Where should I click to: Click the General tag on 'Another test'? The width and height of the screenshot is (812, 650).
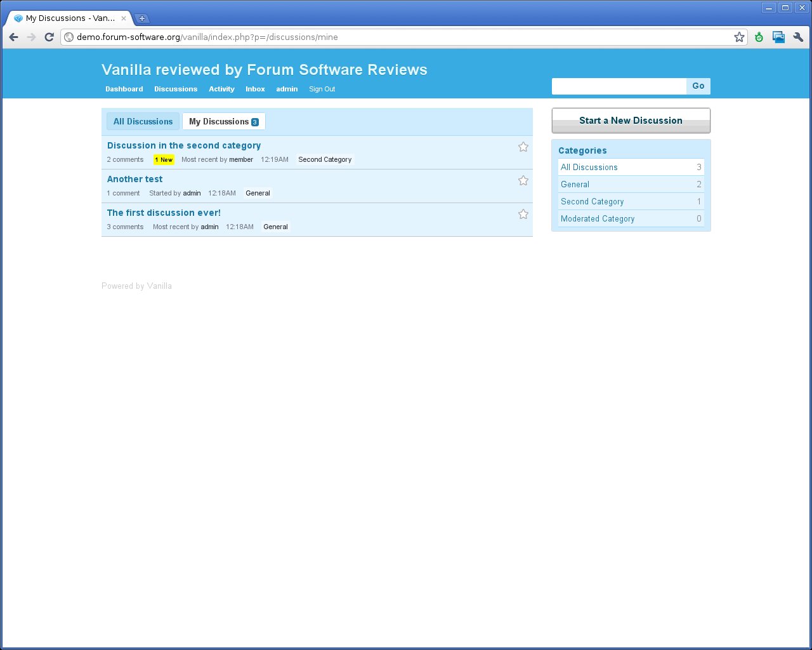click(258, 193)
